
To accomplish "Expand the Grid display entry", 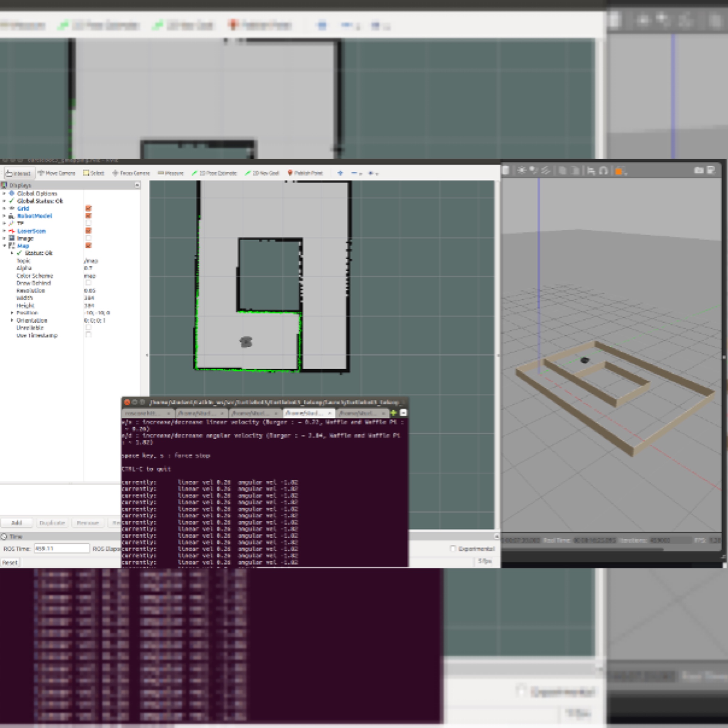I will tap(4, 208).
